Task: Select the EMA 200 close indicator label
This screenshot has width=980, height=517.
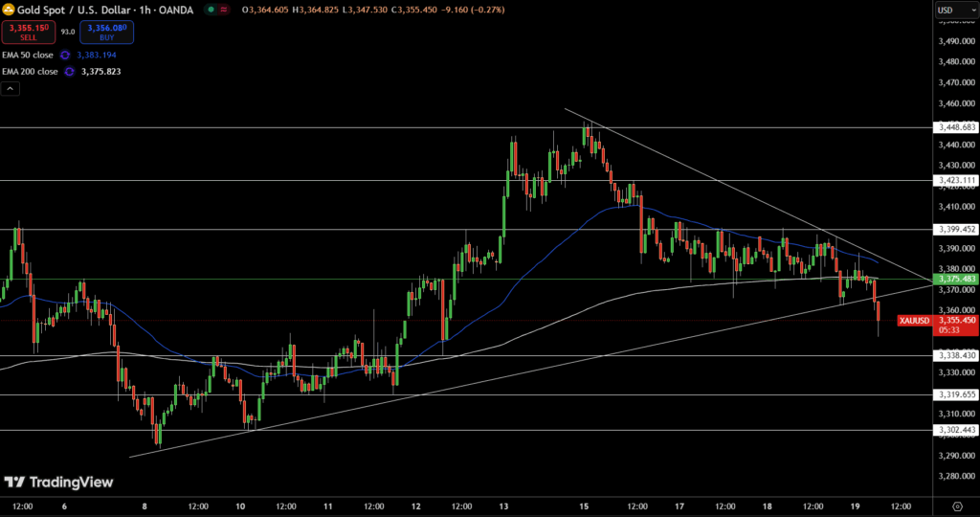Action: (30, 71)
